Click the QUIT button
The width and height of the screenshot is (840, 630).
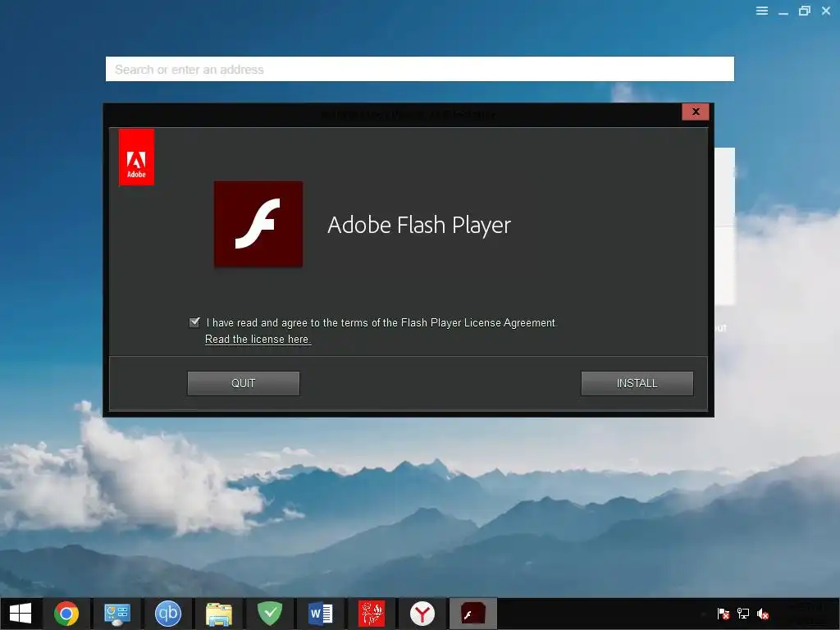point(243,383)
